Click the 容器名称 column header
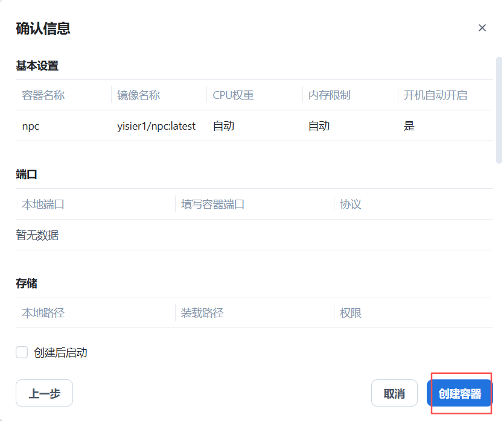The image size is (504, 421). click(43, 95)
